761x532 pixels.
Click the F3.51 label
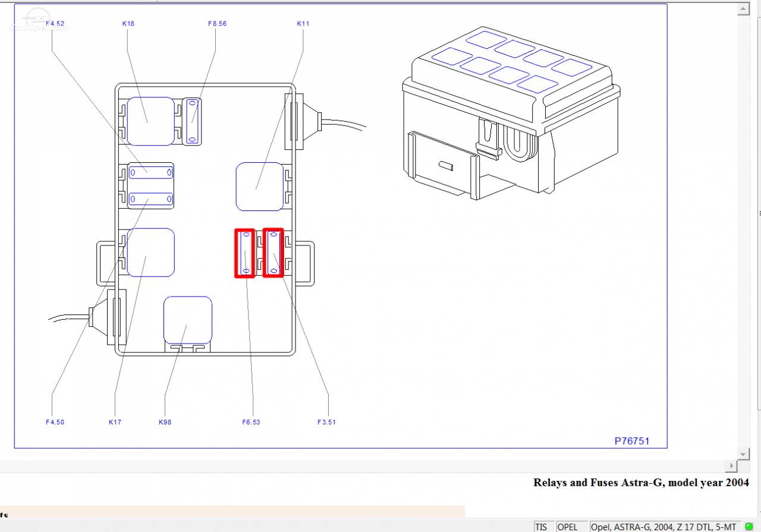pyautogui.click(x=326, y=422)
